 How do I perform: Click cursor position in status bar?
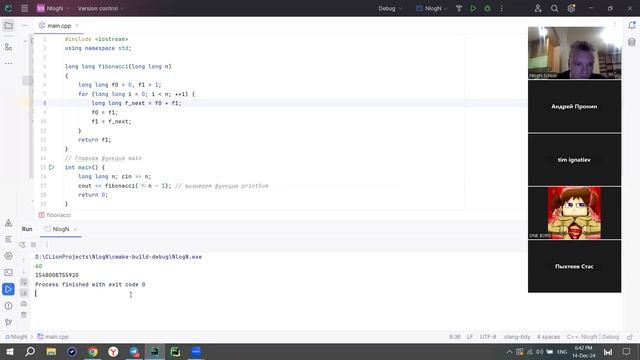tap(455, 337)
